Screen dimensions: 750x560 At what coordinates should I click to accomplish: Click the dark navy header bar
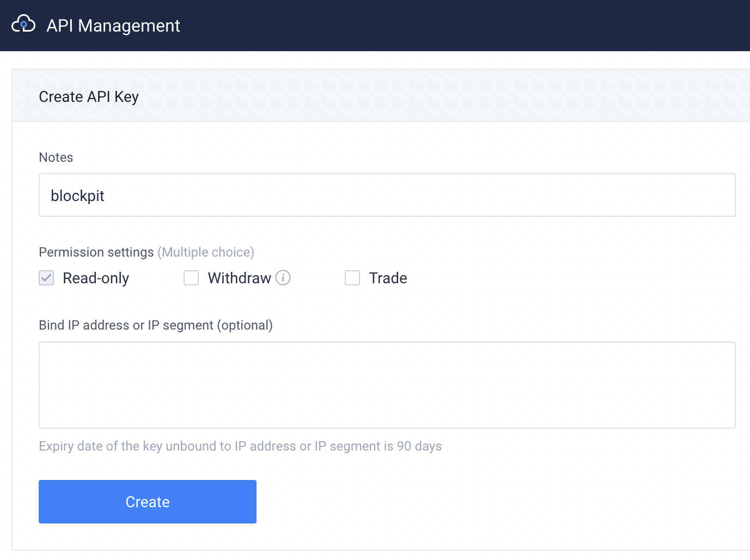click(463, 26)
